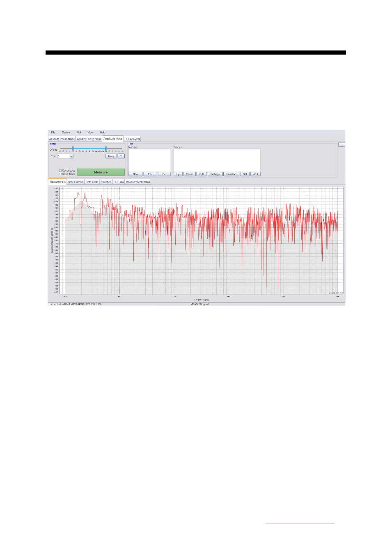Open the Device menu

(66, 133)
